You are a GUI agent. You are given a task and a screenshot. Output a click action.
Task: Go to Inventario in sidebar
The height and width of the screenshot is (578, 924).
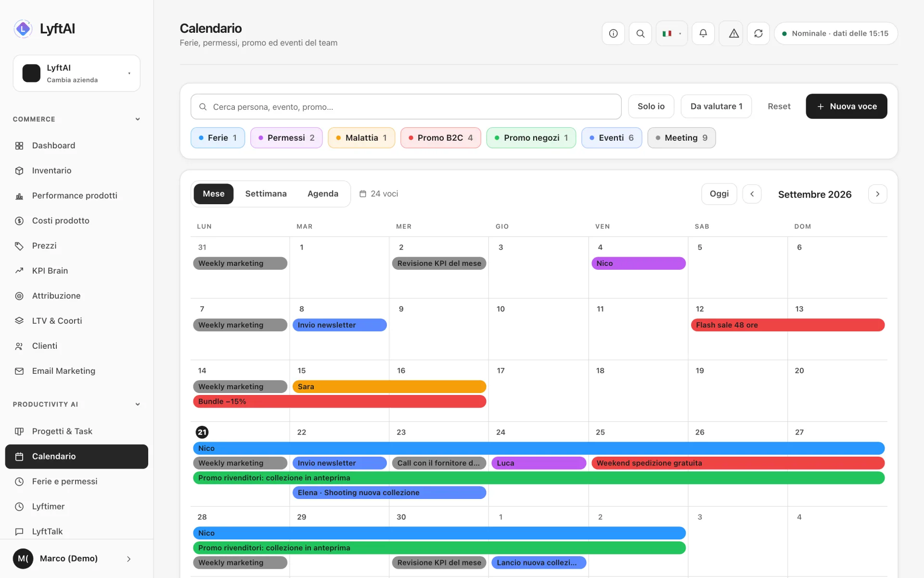tap(77, 171)
